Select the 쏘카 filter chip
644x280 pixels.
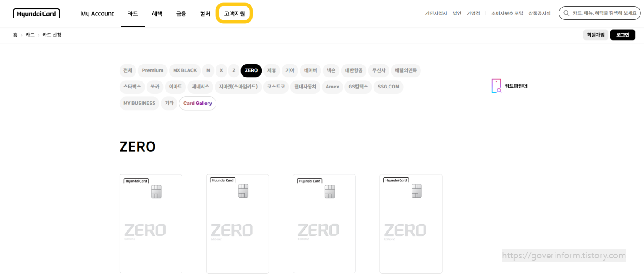tap(155, 87)
